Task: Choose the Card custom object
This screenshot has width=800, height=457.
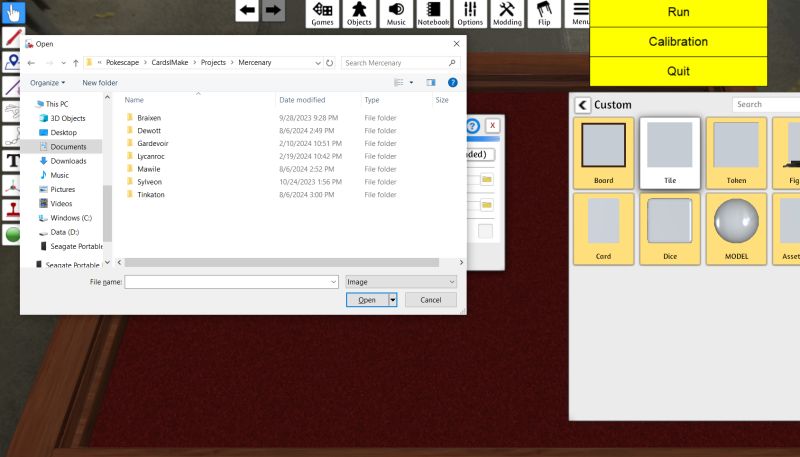Action: [604, 229]
